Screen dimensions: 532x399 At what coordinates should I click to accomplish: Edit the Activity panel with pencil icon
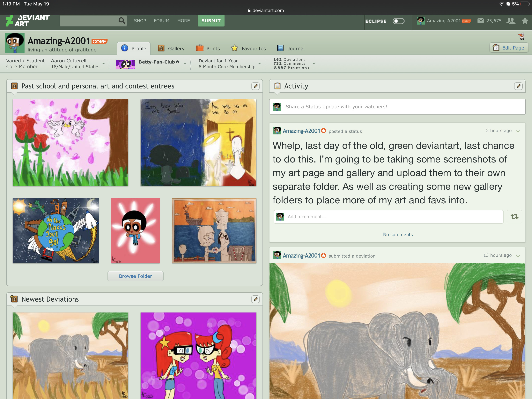pos(519,86)
